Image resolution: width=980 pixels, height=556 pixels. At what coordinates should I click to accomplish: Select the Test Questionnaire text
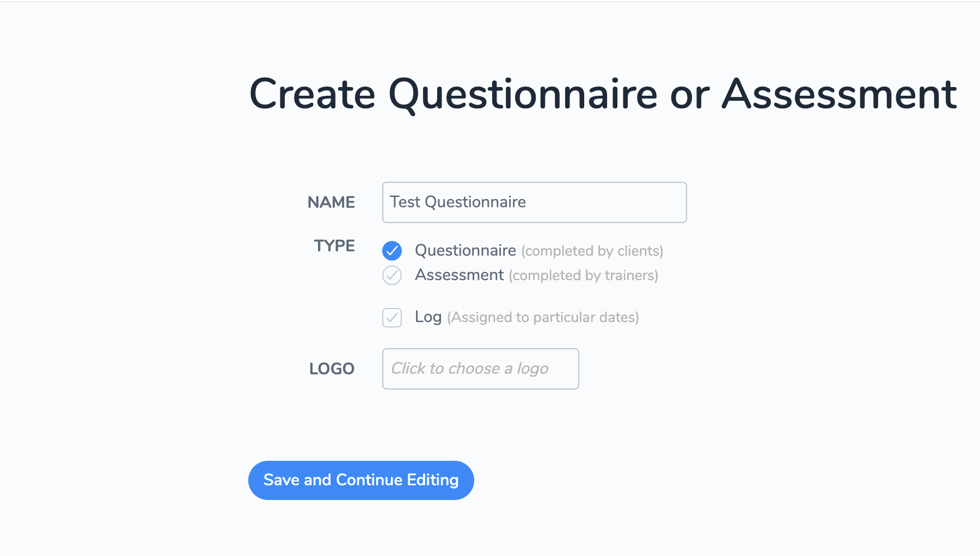pyautogui.click(x=458, y=202)
